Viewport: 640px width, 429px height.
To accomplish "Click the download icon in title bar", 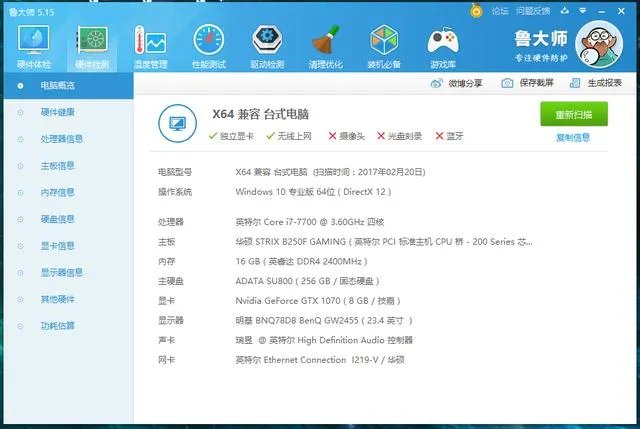I will [x=564, y=11].
